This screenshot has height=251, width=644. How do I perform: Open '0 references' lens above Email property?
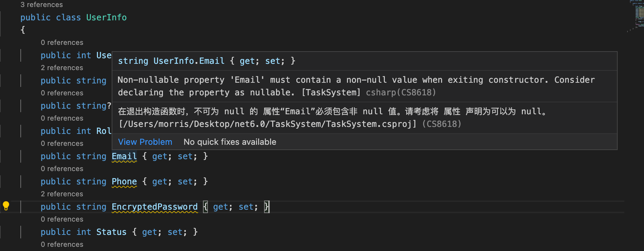62,143
